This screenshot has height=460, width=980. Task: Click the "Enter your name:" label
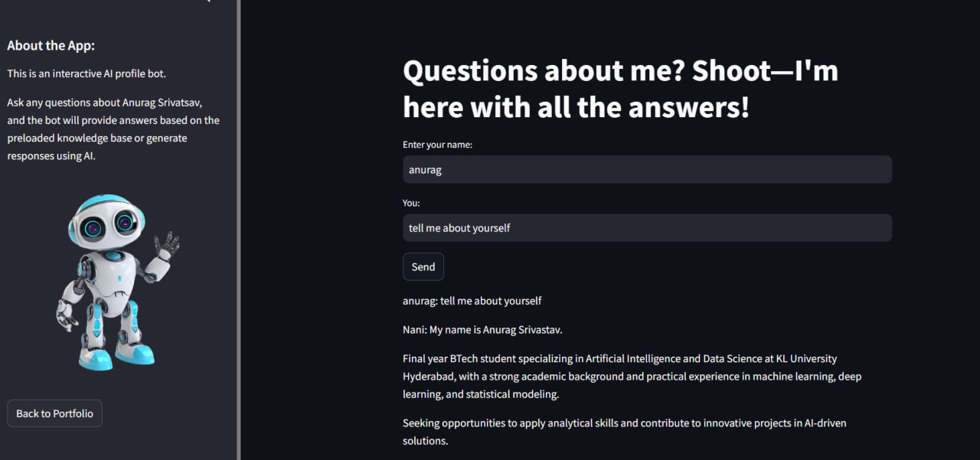click(437, 145)
